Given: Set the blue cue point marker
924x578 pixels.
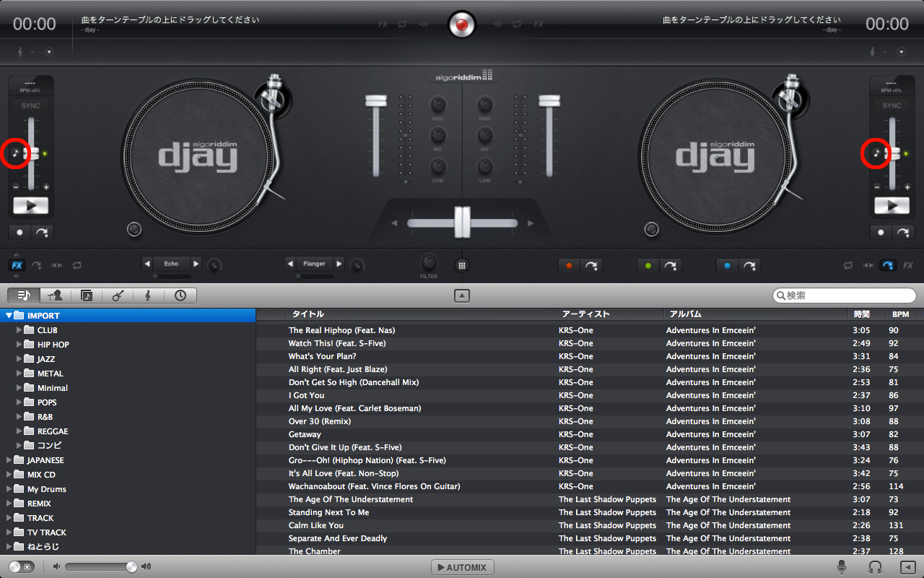Looking at the screenshot, I should pyautogui.click(x=728, y=266).
